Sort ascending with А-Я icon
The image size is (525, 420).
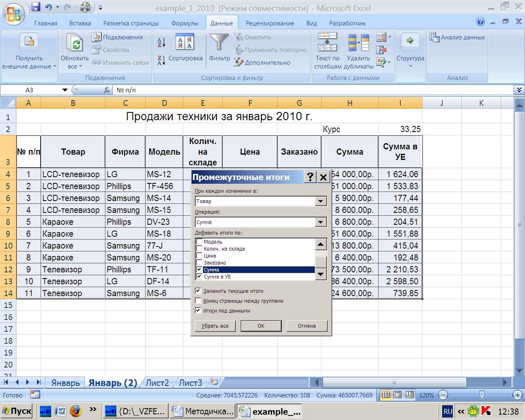click(162, 42)
